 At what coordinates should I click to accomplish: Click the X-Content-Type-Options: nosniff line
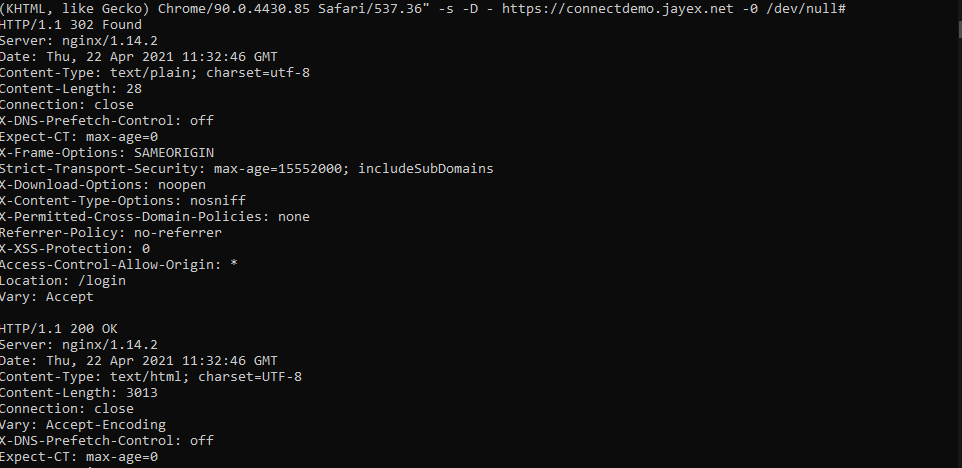coord(123,201)
